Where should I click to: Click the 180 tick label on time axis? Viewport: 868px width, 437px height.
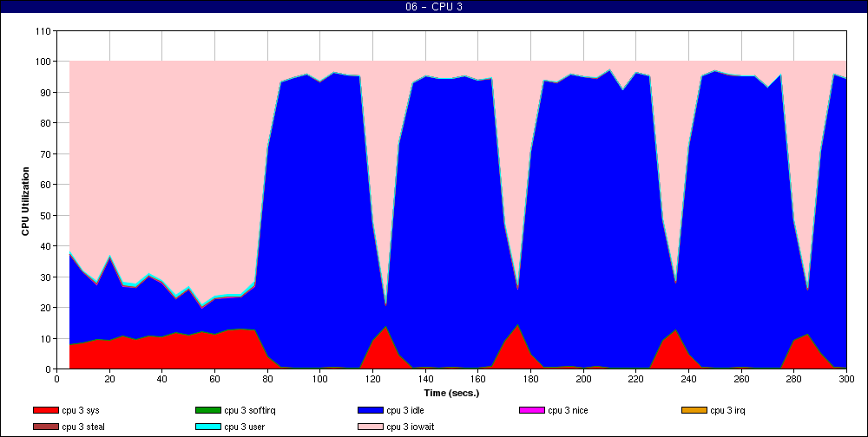531,379
